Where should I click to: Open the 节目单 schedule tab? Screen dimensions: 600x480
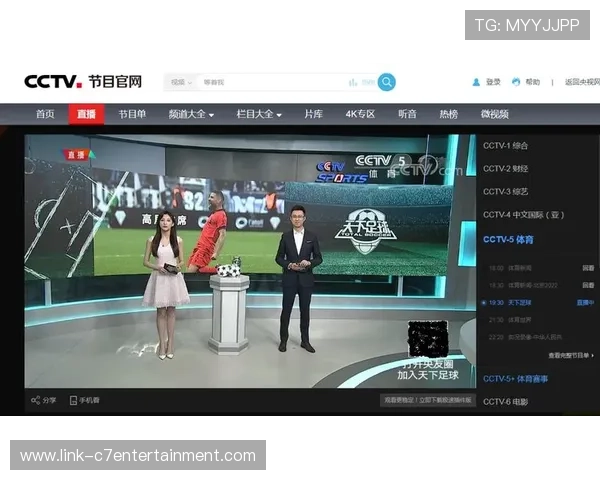pos(132,114)
